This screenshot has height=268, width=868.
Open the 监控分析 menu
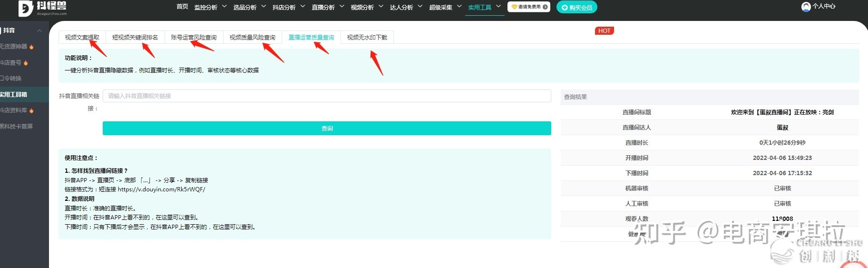[206, 7]
